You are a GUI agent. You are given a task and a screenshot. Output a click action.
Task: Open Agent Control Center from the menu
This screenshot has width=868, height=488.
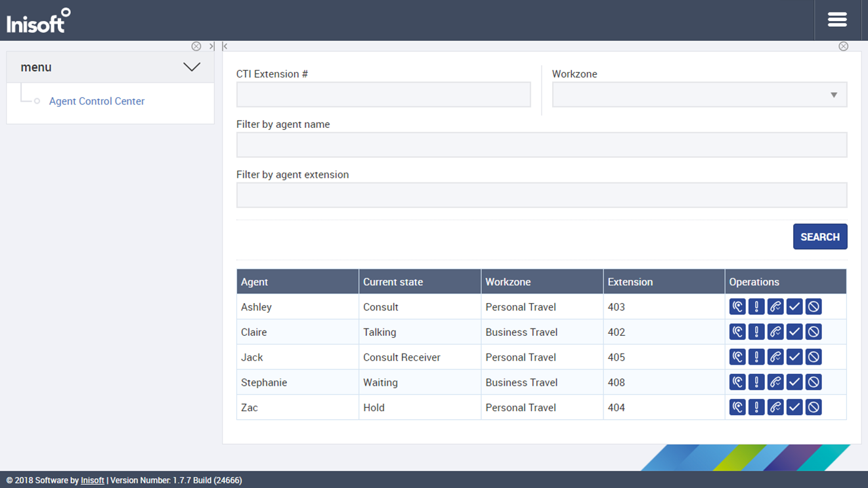pyautogui.click(x=97, y=101)
